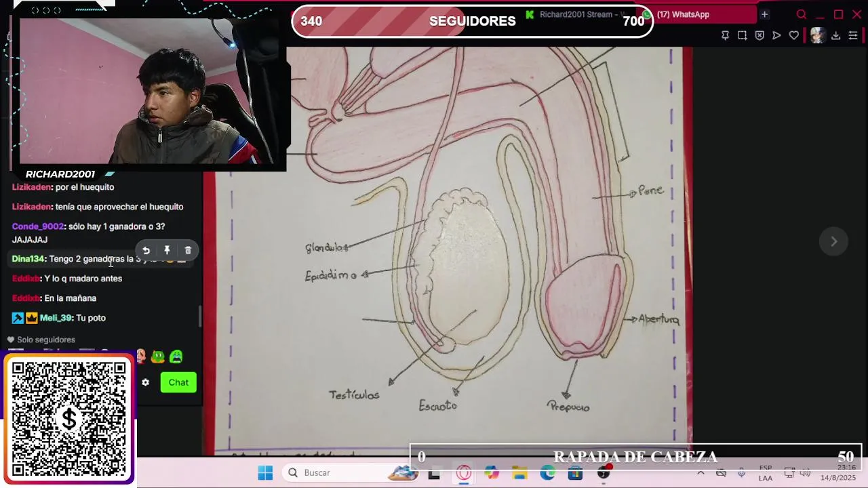Open the volume icon in system tray
This screenshot has width=868, height=488.
pos(805,473)
